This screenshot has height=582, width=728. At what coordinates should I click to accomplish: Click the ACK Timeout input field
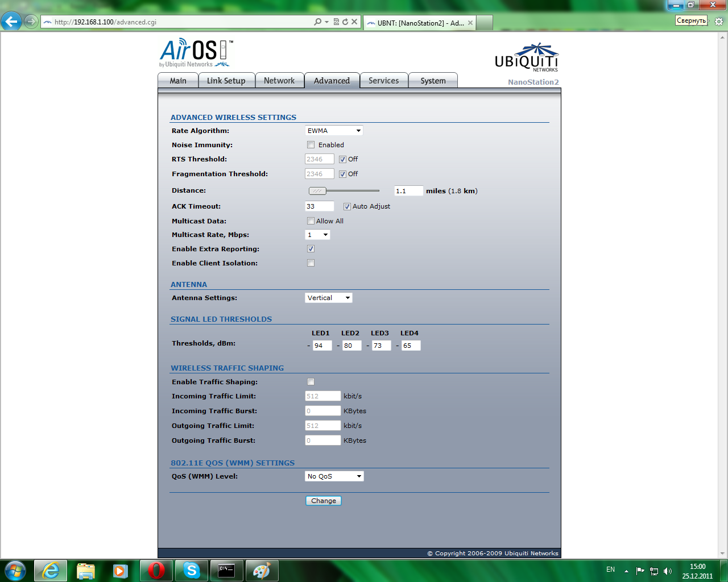(x=320, y=206)
